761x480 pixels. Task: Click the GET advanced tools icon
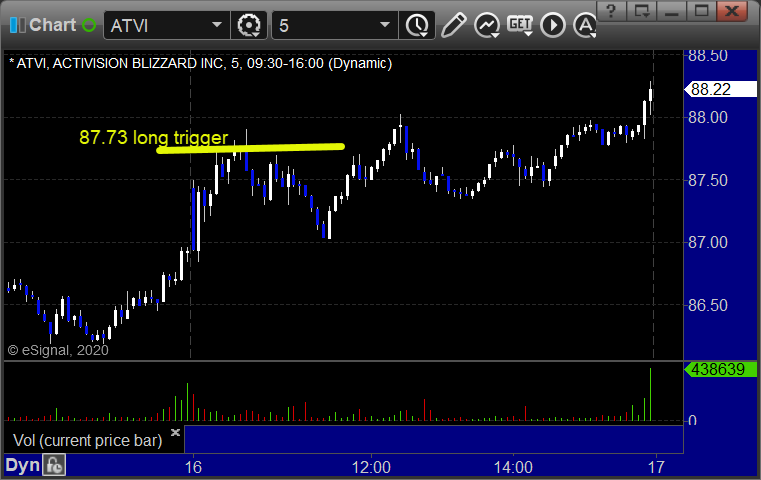pyautogui.click(x=520, y=25)
